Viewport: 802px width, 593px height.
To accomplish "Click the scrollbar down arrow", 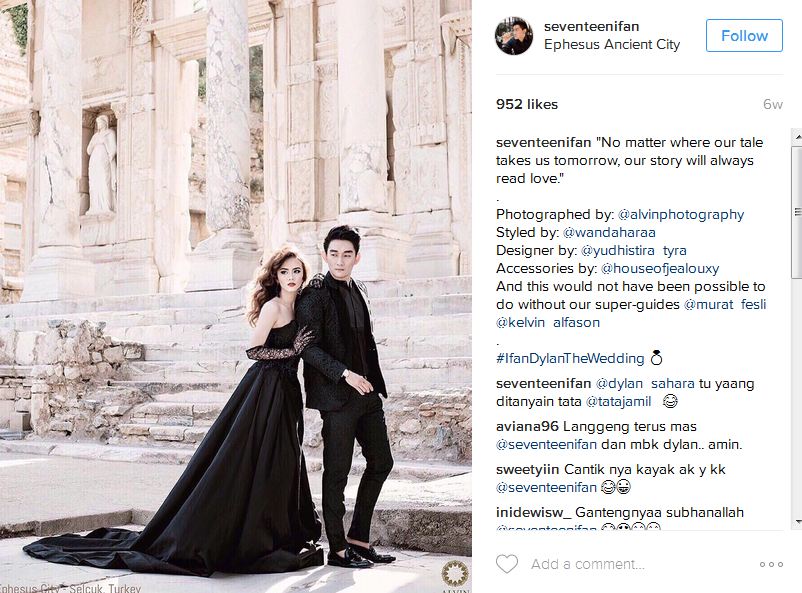I will (797, 521).
